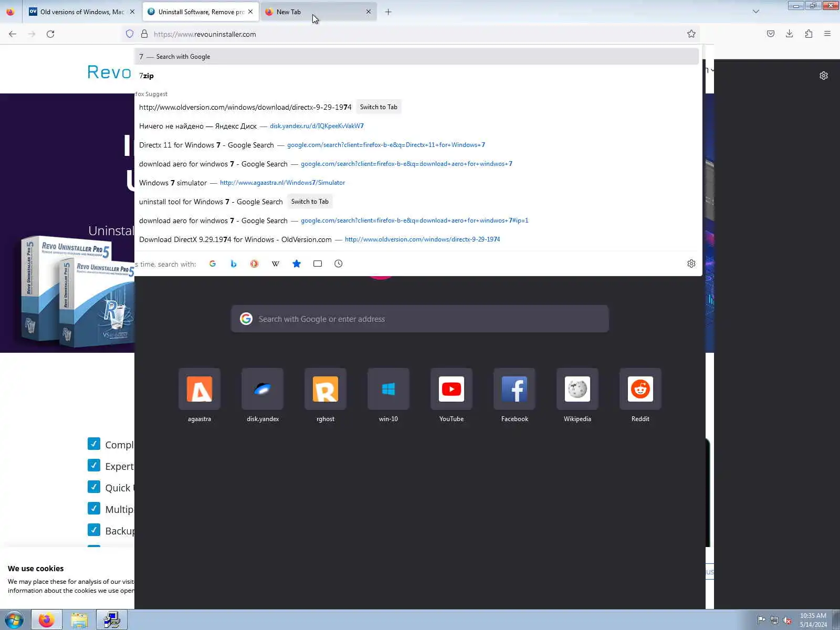
Task: Search only in Bookmarks
Action: coord(297,264)
